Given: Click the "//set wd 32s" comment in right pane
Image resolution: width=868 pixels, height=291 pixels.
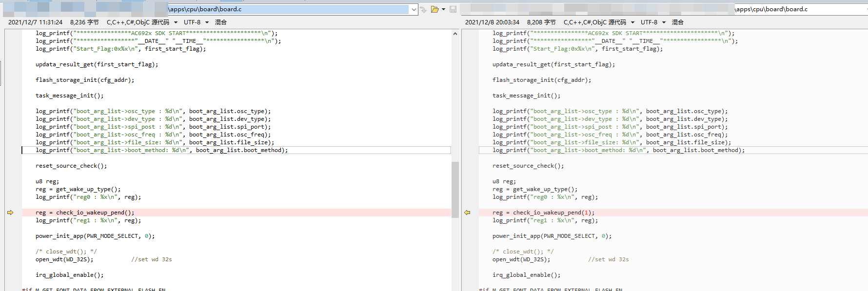Looking at the screenshot, I should 609,259.
